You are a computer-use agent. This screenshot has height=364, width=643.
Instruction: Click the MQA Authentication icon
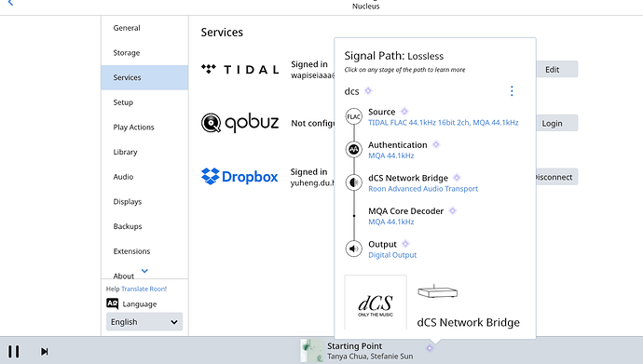pyautogui.click(x=353, y=150)
